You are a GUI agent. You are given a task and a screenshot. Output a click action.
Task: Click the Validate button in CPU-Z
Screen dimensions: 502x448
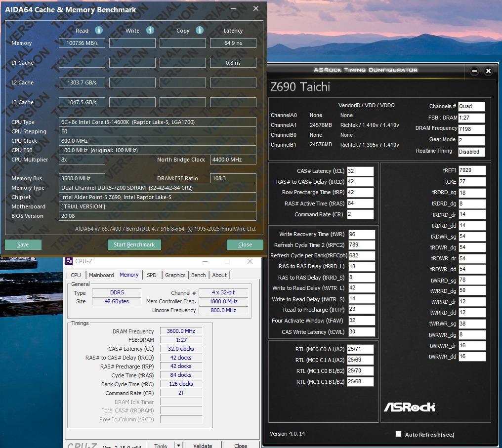203,445
